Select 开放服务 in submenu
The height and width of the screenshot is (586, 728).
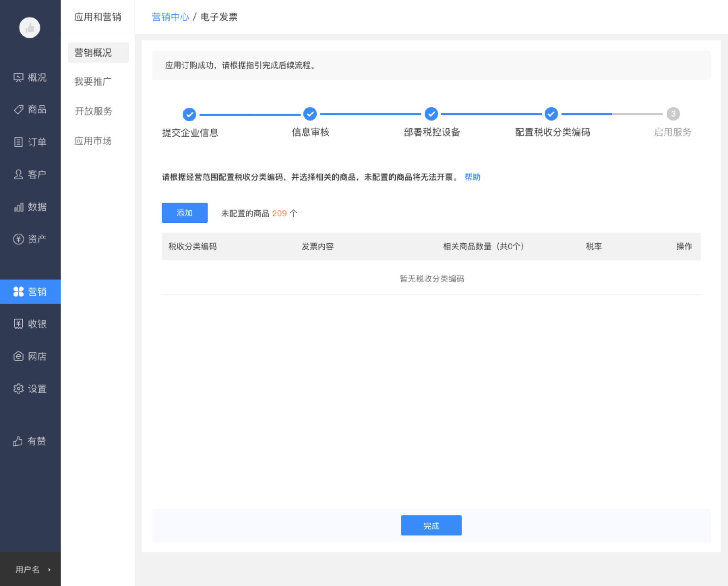[x=93, y=111]
